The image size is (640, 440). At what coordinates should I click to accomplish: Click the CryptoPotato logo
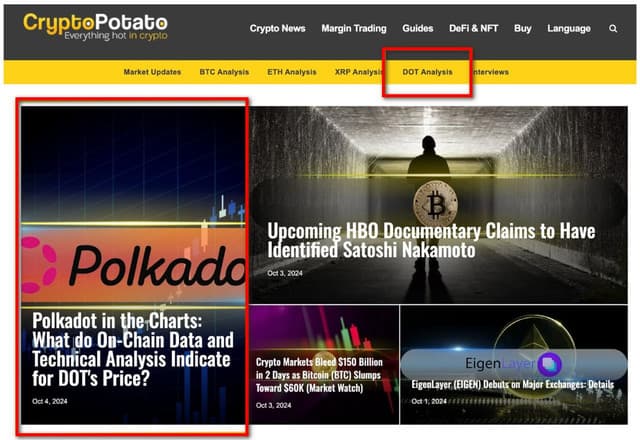[95, 27]
